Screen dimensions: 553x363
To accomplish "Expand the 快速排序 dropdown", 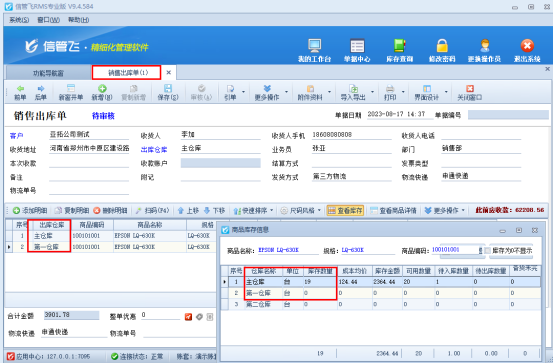I will point(253,211).
